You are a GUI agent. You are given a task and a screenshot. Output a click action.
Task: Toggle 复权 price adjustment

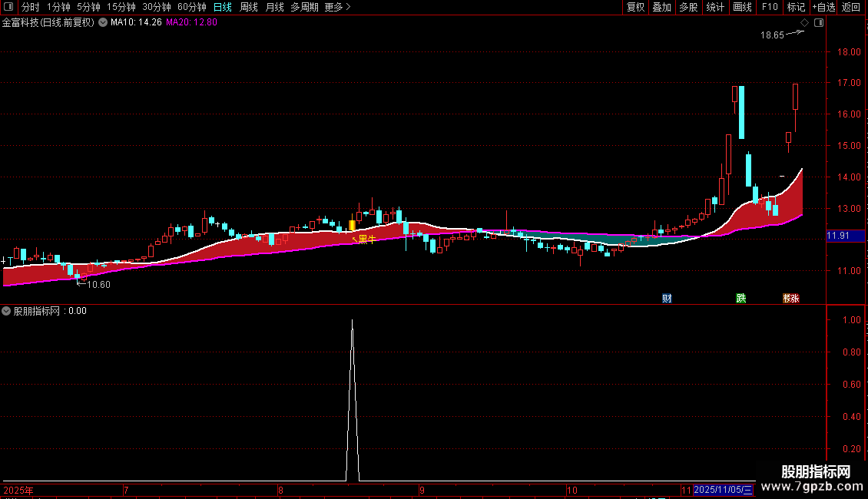[x=635, y=7]
